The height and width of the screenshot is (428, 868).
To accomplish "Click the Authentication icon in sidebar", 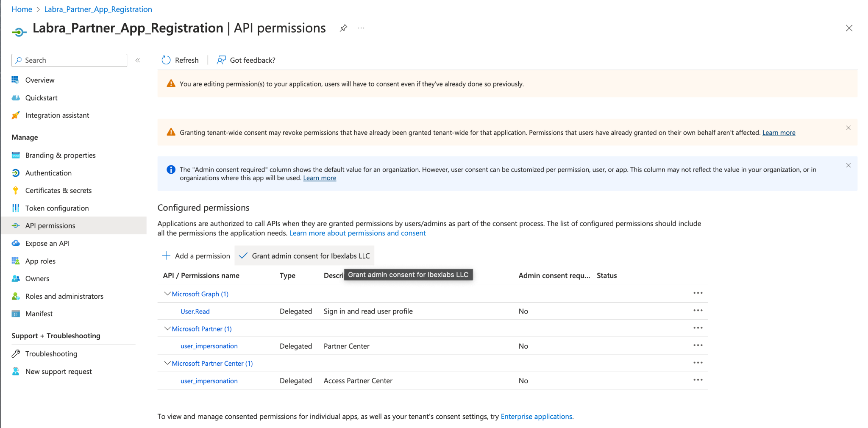I will [x=16, y=173].
